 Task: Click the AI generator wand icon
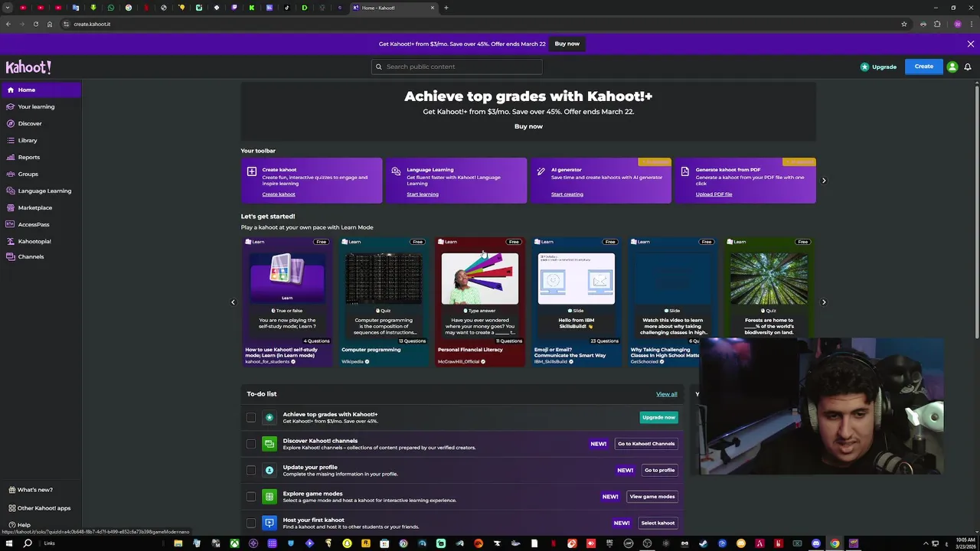click(541, 171)
